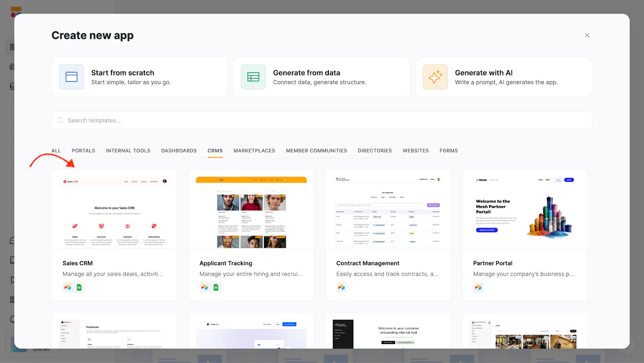
Task: Click the Sales CRM template title
Action: [78, 263]
